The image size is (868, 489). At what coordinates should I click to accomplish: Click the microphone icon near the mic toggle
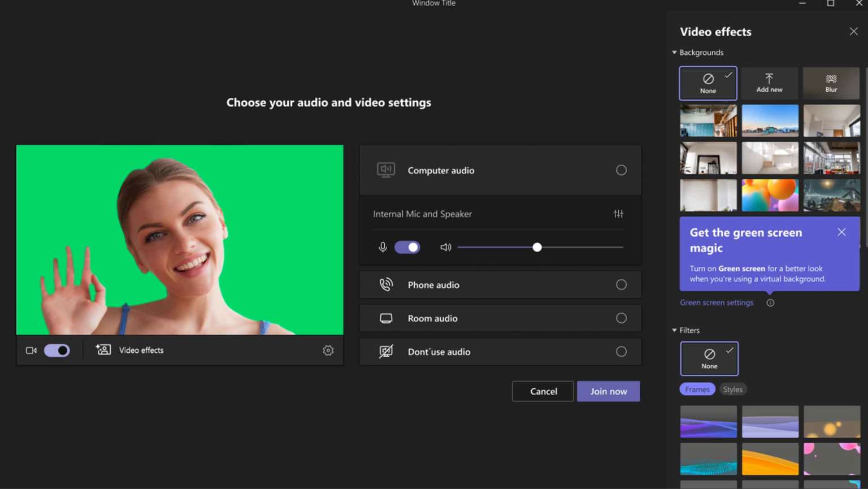pos(383,247)
